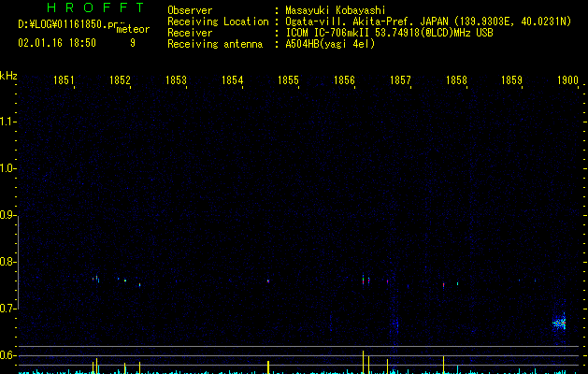Click the yellow intensity spike near 1858

click(444, 365)
